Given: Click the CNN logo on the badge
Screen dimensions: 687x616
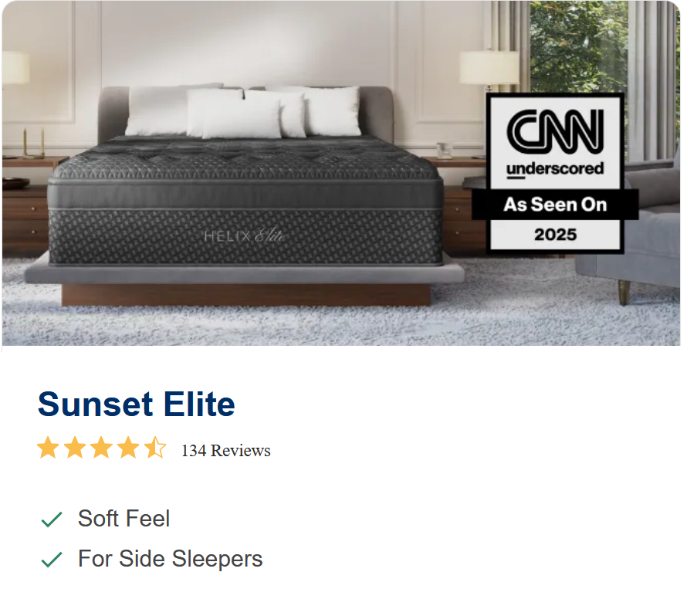Looking at the screenshot, I should pos(554,130).
